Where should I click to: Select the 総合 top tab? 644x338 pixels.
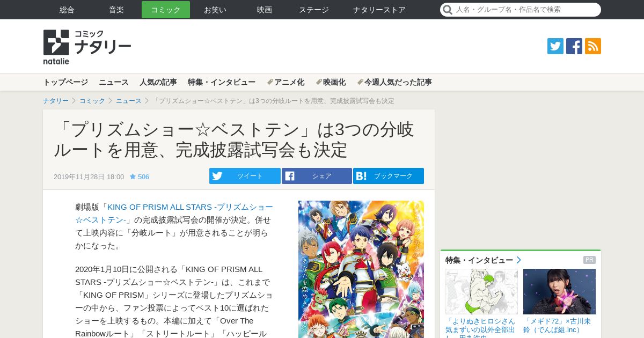(67, 10)
